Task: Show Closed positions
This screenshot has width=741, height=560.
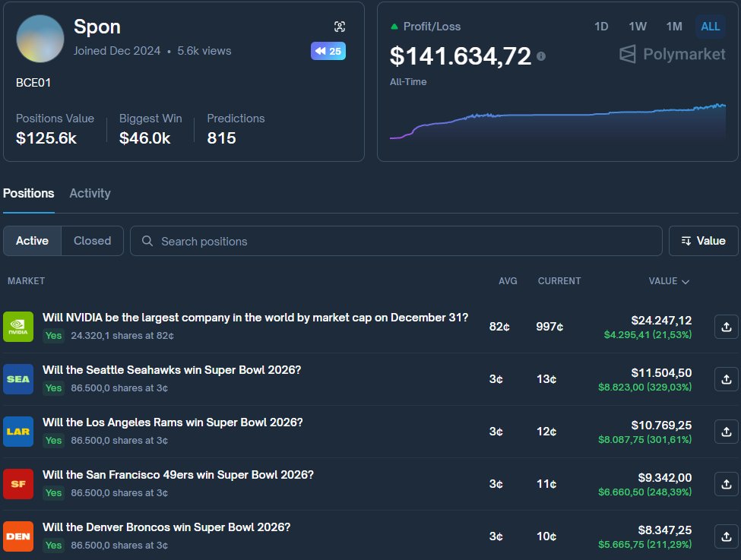Action: 92,241
